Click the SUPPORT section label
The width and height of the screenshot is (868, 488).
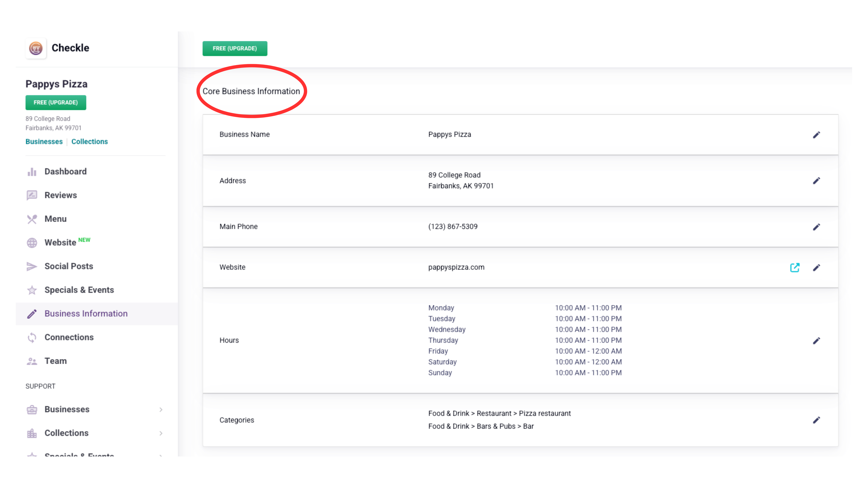41,387
